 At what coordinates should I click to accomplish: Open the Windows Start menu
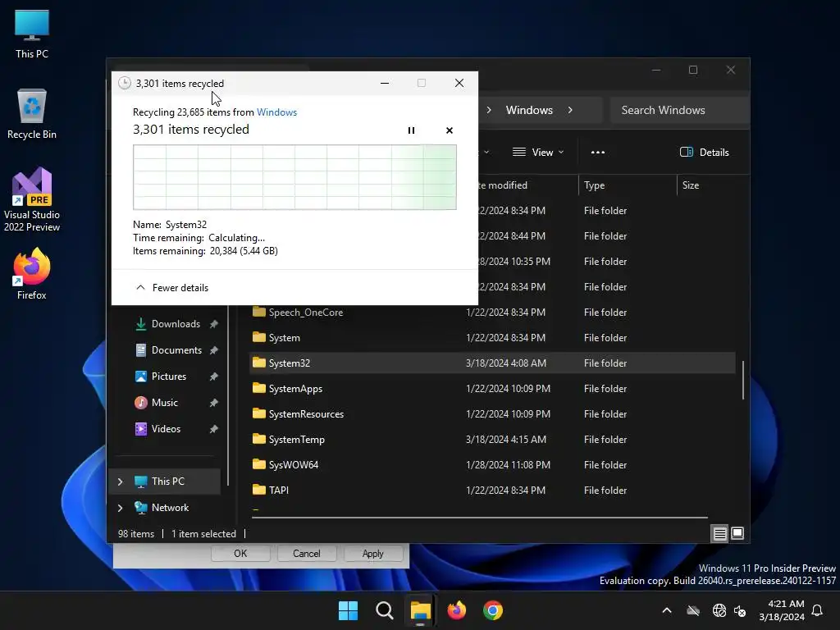coord(348,610)
